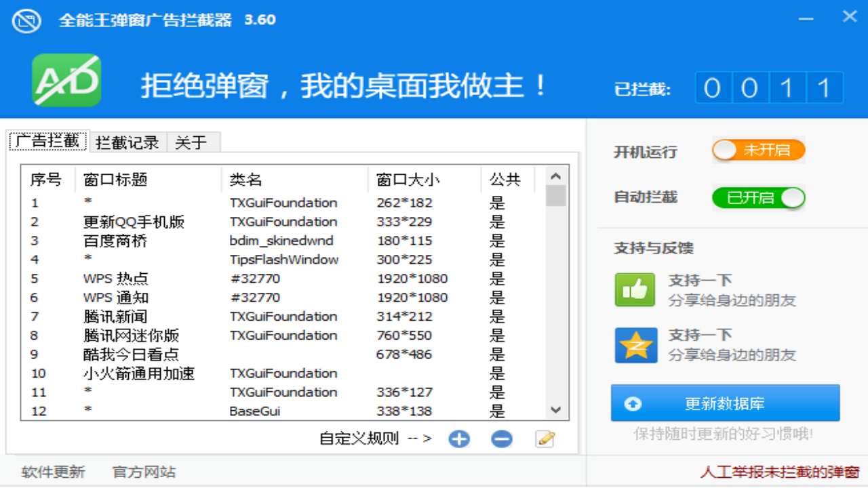This screenshot has width=868, height=488.
Task: Visit the 官方网站 official website link
Action: coord(142,473)
